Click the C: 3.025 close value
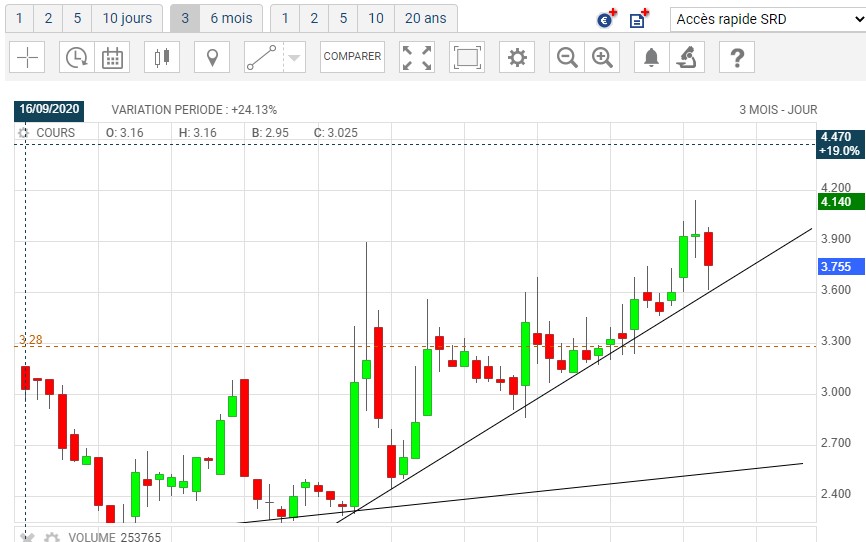866x542 pixels. tap(336, 133)
